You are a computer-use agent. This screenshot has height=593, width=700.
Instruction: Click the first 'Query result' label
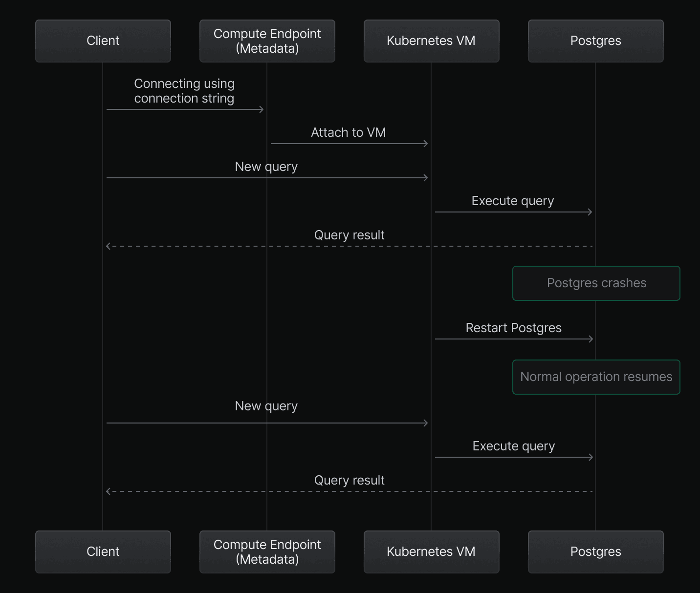point(349,235)
